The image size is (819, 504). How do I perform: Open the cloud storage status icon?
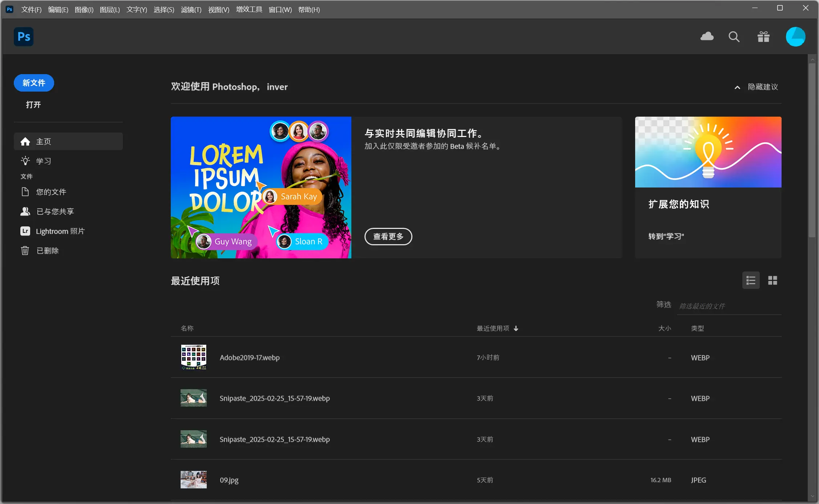(x=707, y=36)
